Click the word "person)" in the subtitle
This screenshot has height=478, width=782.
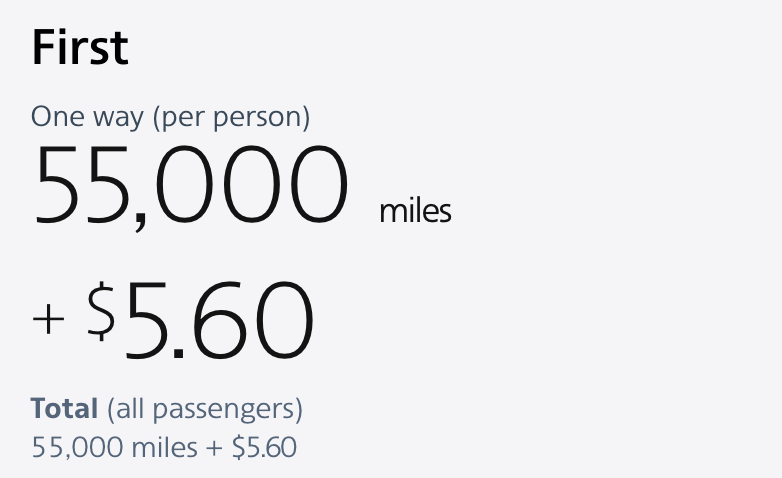pyautogui.click(x=261, y=119)
